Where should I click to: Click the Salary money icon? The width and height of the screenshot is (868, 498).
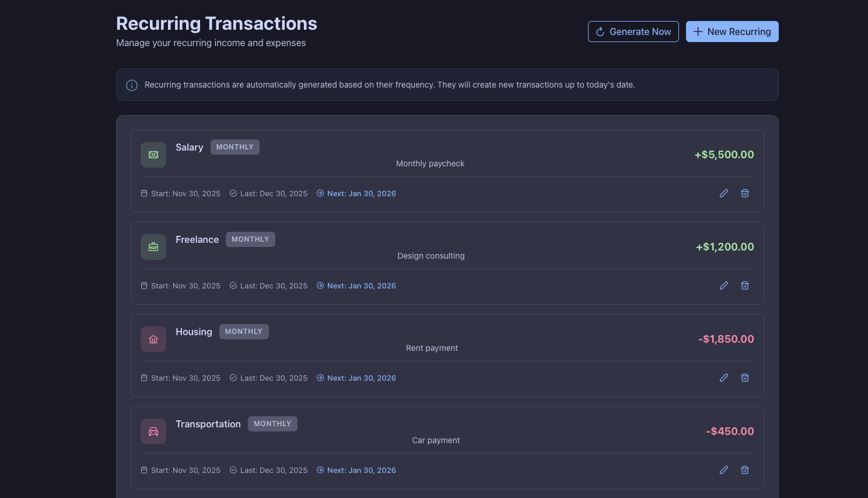tap(153, 154)
